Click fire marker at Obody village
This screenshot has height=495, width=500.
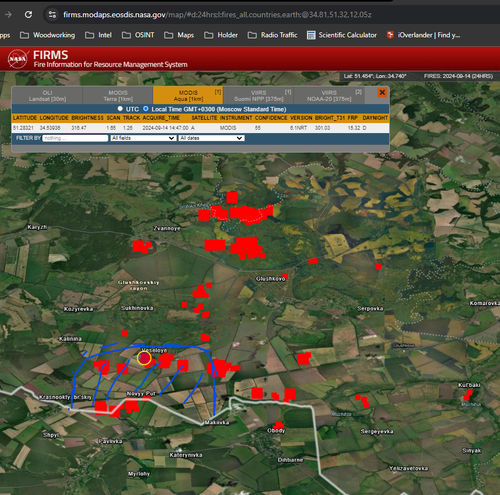click(x=278, y=425)
